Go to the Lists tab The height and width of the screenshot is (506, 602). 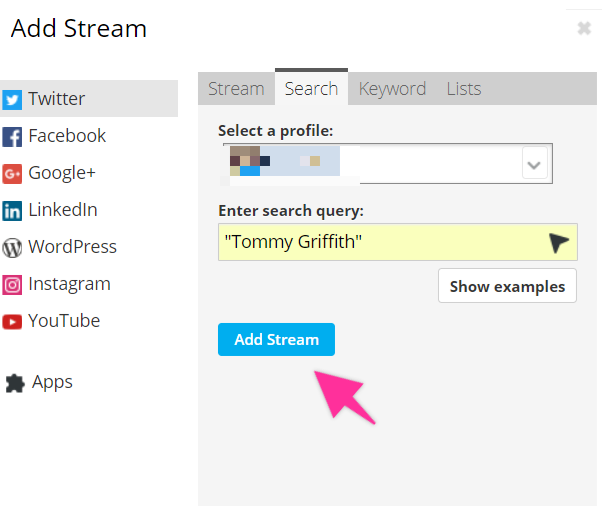pyautogui.click(x=464, y=88)
